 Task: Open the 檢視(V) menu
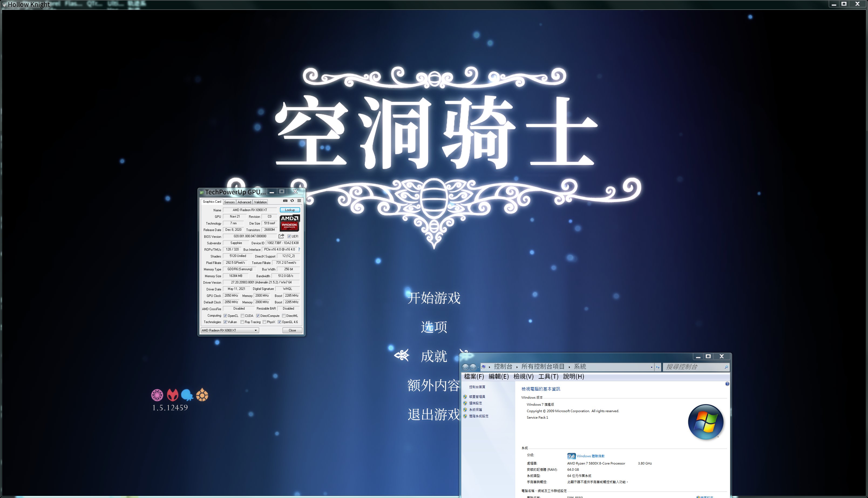(523, 377)
